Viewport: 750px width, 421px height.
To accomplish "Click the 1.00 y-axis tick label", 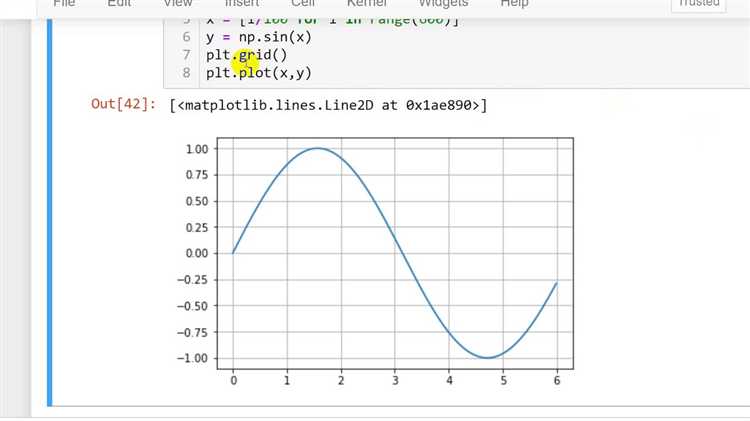I will pos(197,149).
